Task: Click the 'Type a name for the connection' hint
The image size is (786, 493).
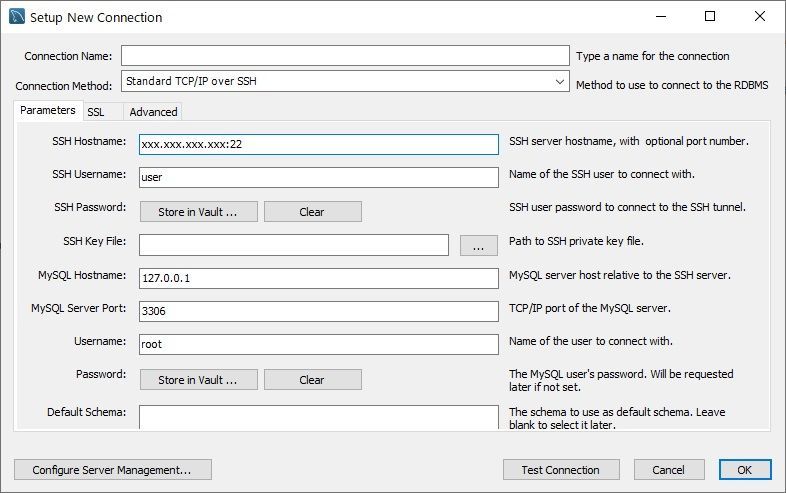Action: [x=653, y=56]
